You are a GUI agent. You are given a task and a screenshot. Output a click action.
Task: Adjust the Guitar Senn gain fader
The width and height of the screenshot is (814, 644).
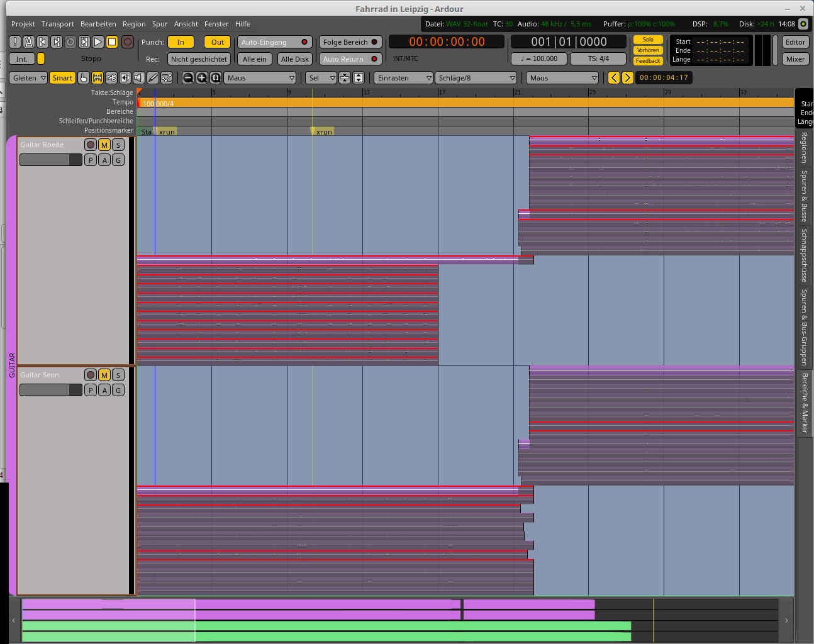(50, 390)
